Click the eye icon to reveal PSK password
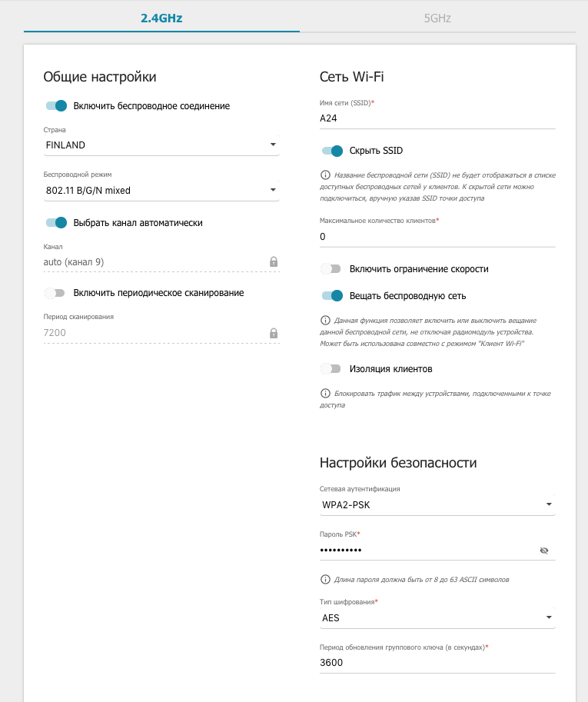The height and width of the screenshot is (702, 588). tap(544, 551)
